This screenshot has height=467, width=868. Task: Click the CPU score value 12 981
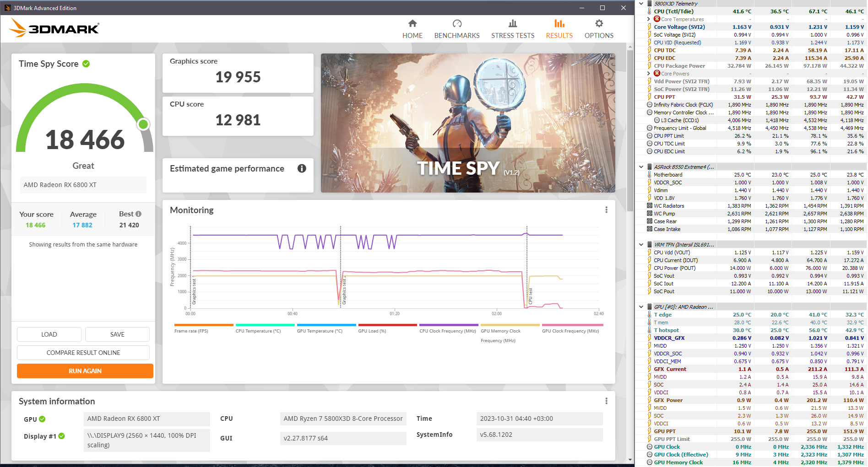(238, 120)
